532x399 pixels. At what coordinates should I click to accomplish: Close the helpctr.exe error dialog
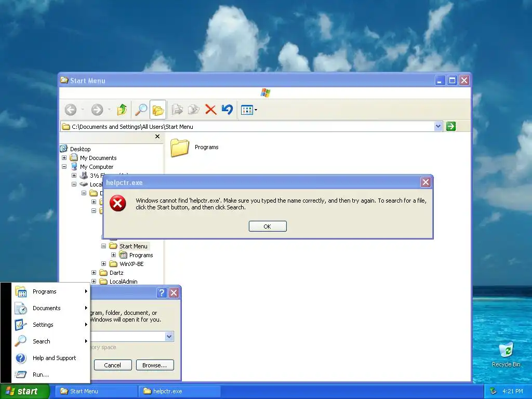pos(425,182)
